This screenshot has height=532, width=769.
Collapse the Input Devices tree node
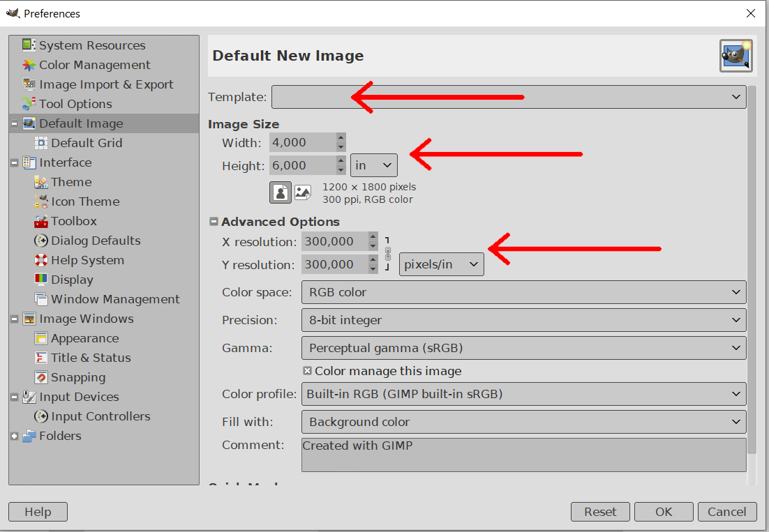[x=15, y=397]
